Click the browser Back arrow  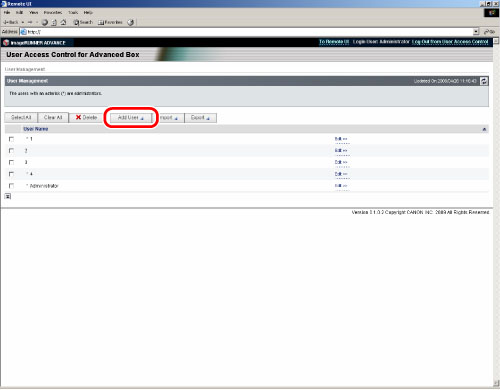(11, 22)
